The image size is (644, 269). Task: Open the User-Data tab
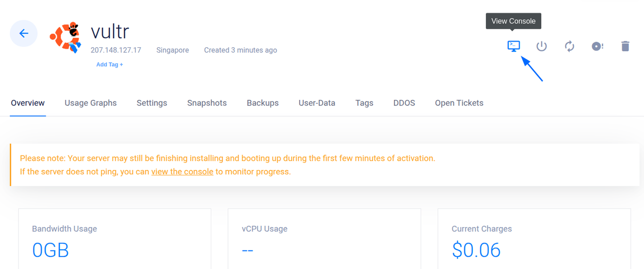pos(317,103)
